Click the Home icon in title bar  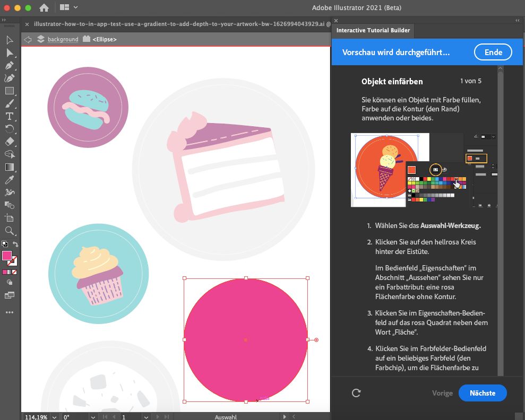[44, 8]
